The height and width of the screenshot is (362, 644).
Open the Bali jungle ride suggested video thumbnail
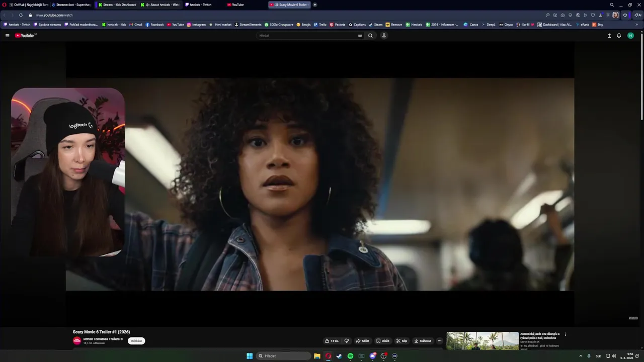coord(482,341)
